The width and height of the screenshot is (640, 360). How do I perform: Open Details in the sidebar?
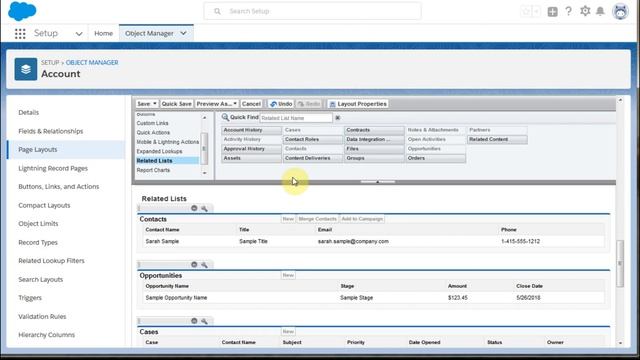coord(29,112)
